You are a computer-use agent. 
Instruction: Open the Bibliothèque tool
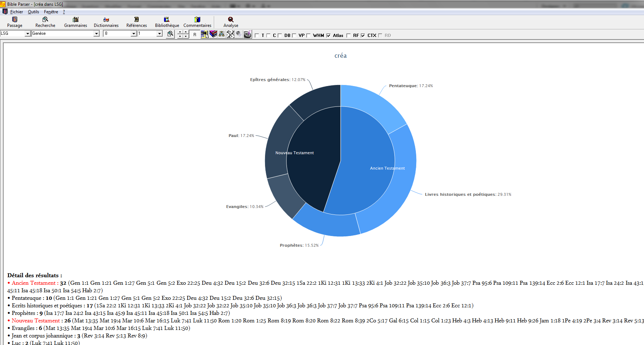coord(167,22)
